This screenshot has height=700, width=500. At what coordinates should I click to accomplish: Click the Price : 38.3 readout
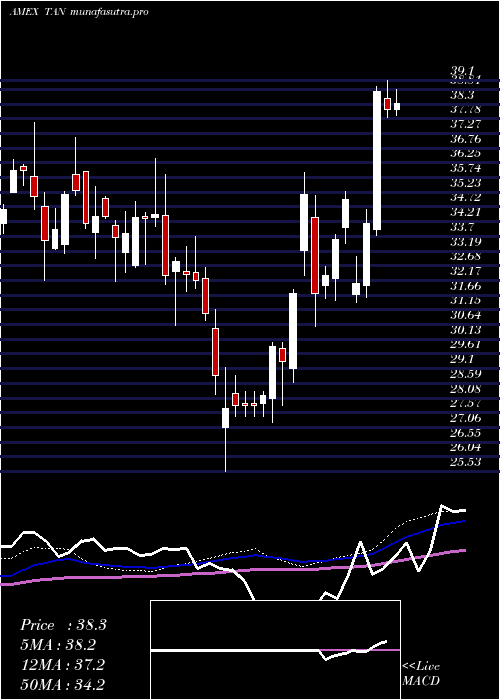tap(63, 625)
